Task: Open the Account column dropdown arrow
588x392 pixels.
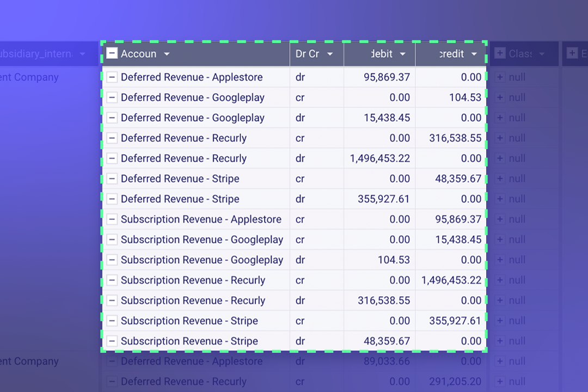Action: [x=167, y=54]
